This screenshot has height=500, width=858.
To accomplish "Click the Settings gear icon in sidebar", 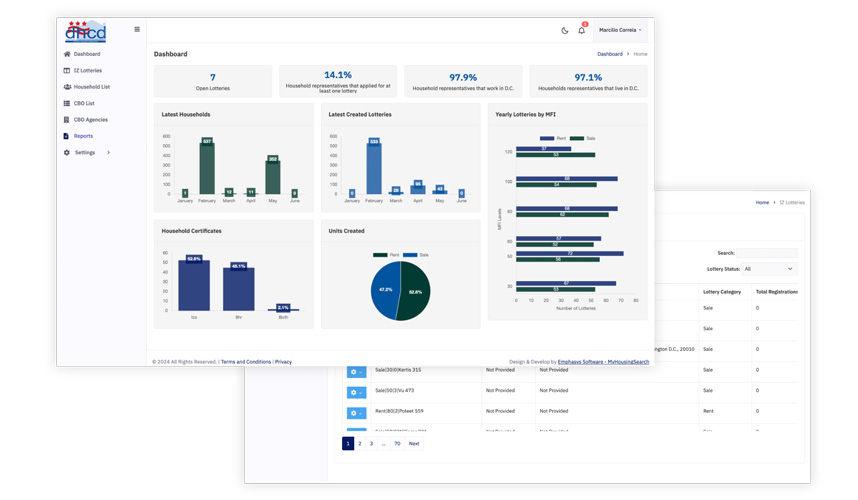I will coord(67,153).
